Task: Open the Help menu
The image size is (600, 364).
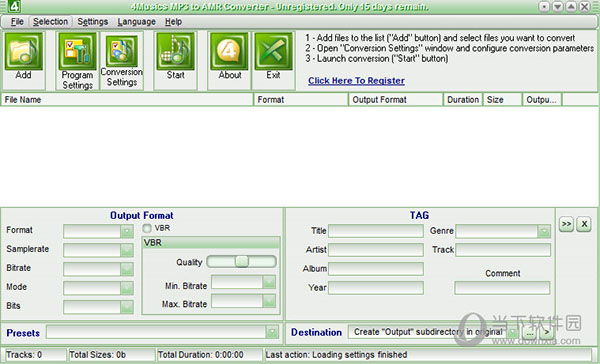Action: 173,22
